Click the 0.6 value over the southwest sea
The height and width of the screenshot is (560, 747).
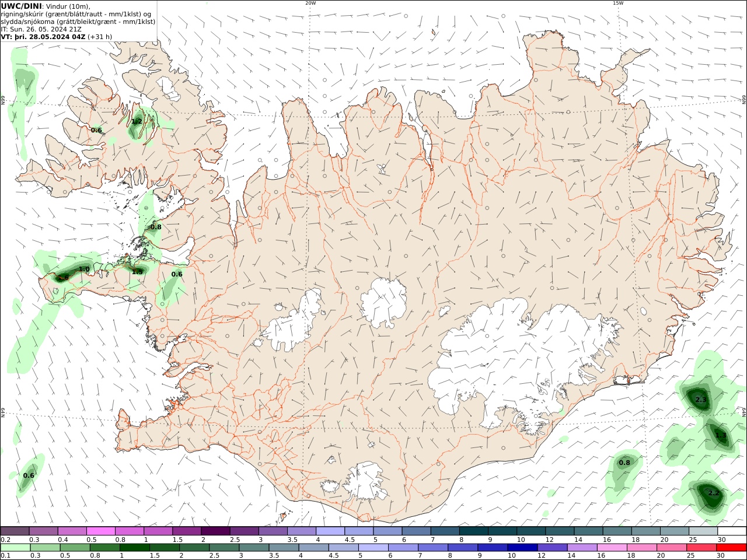[29, 475]
